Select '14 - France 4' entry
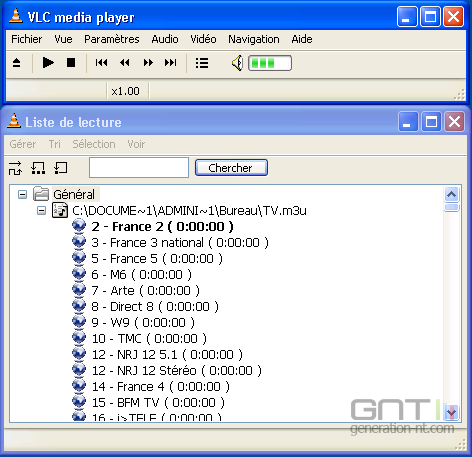The height and width of the screenshot is (457, 472). [x=161, y=387]
